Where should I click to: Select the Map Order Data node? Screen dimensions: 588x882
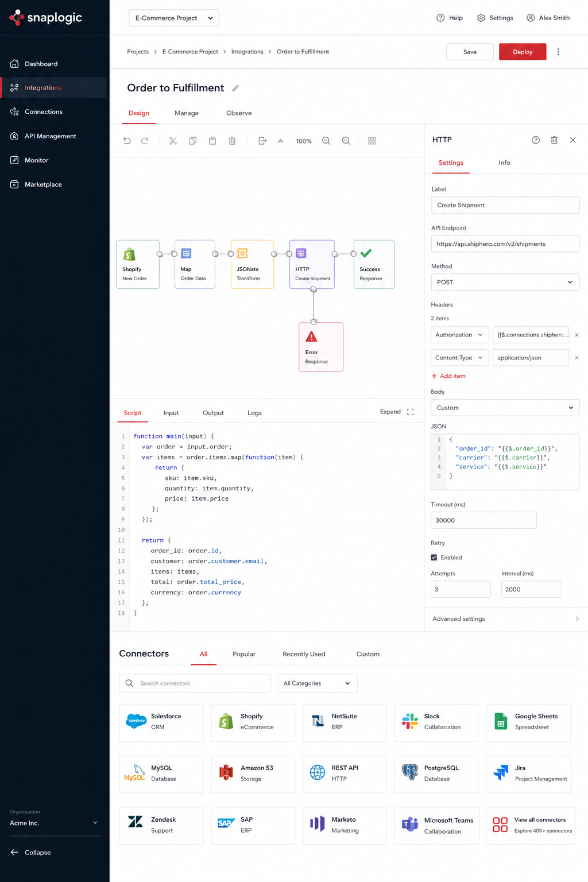coord(195,264)
